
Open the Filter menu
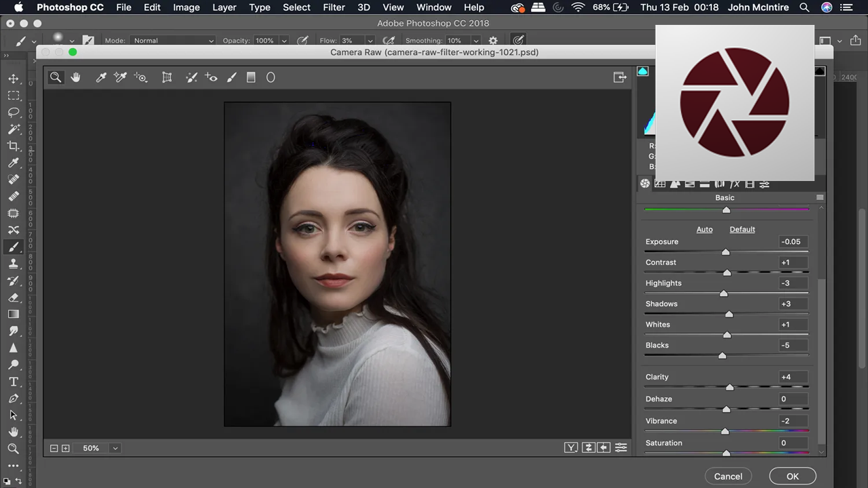point(334,7)
